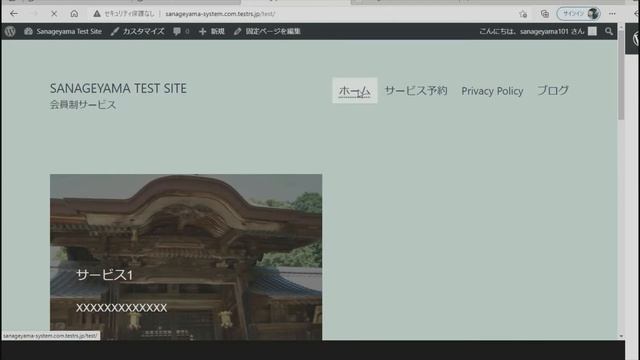Open the favorites star icon
The height and width of the screenshot is (360, 640).
point(523,14)
